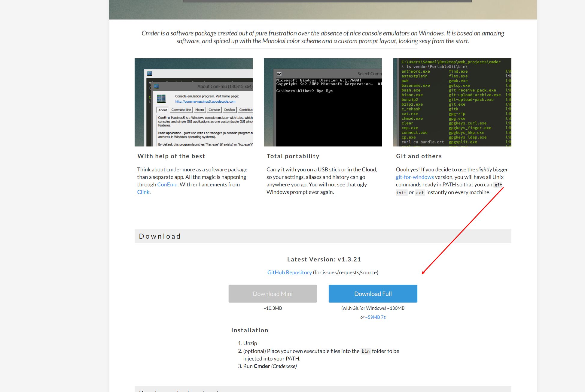Select the DosBox tab in ConEmu screenshot
The image size is (585, 392).
pos(229,110)
